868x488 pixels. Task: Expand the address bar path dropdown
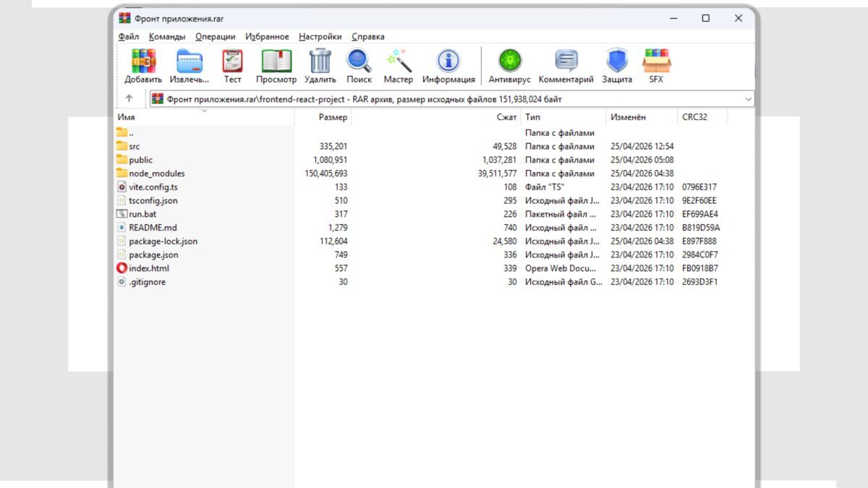tap(748, 99)
